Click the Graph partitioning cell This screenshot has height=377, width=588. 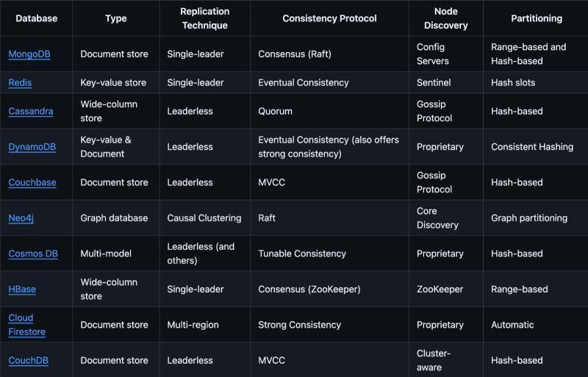(x=529, y=218)
